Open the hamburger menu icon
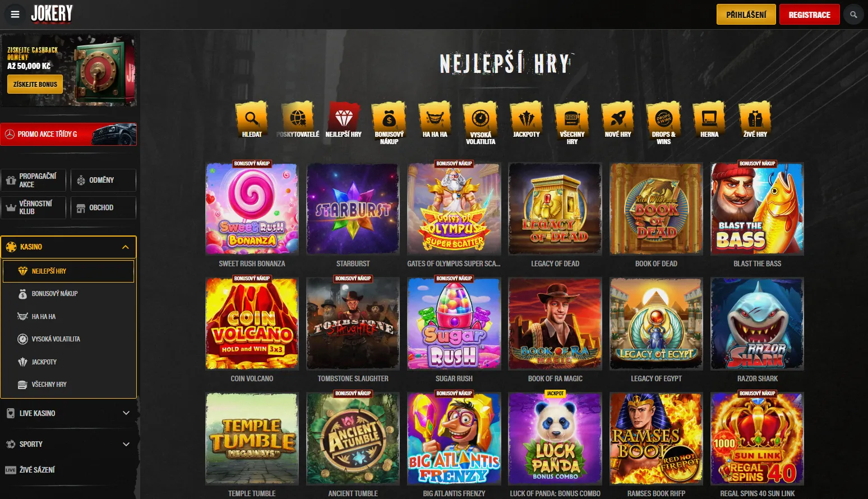Image resolution: width=868 pixels, height=499 pixels. (15, 15)
